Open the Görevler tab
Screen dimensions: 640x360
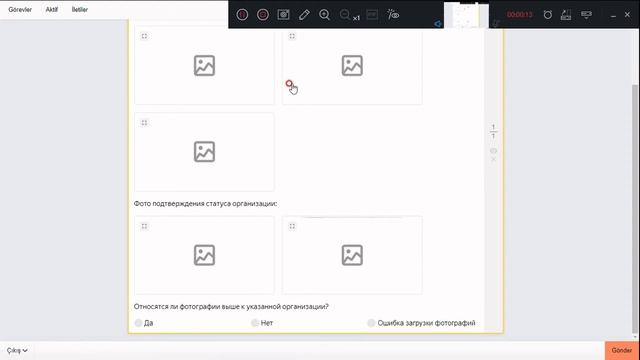(x=20, y=9)
